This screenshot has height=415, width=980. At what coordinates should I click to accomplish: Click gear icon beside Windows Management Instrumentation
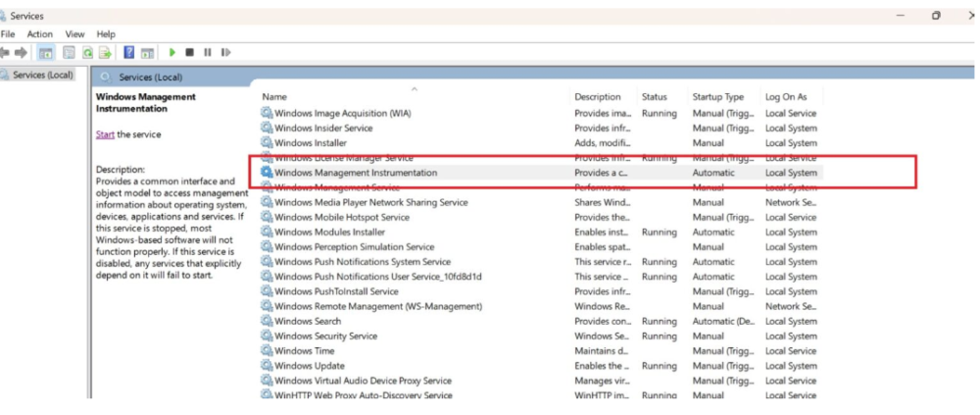(x=267, y=173)
